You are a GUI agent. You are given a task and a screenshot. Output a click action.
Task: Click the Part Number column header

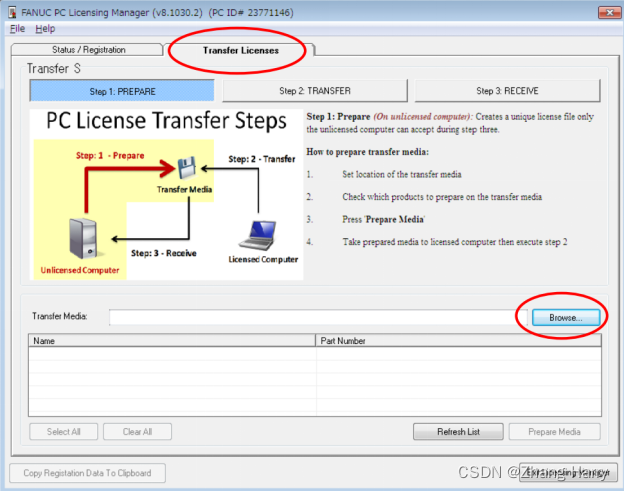coord(458,341)
